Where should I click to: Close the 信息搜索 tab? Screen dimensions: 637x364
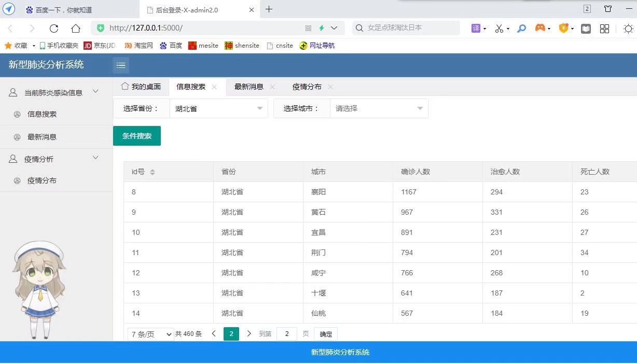click(214, 87)
